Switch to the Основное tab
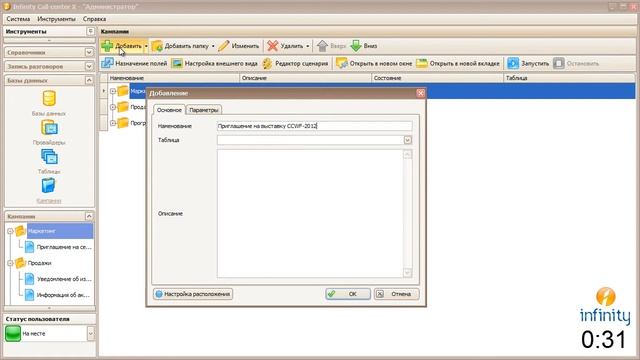Screen dimensions: 640x360 point(169,110)
